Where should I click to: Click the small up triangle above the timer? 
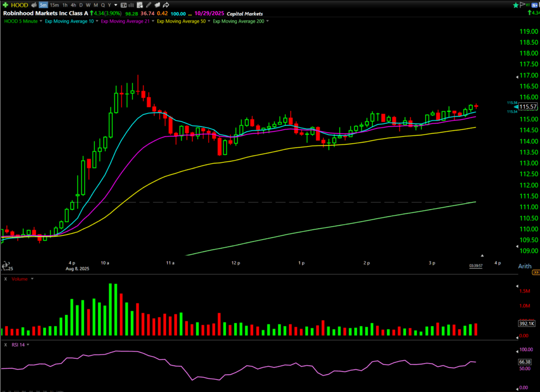pyautogui.click(x=482, y=256)
